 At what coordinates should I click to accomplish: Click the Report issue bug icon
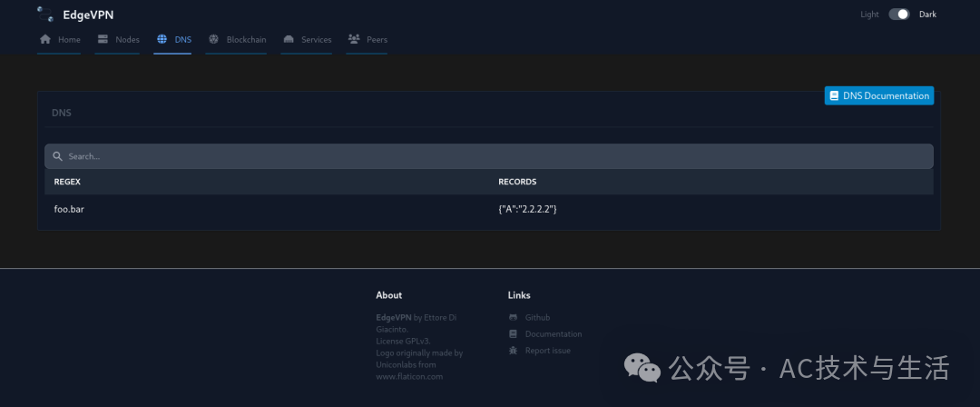click(x=514, y=351)
